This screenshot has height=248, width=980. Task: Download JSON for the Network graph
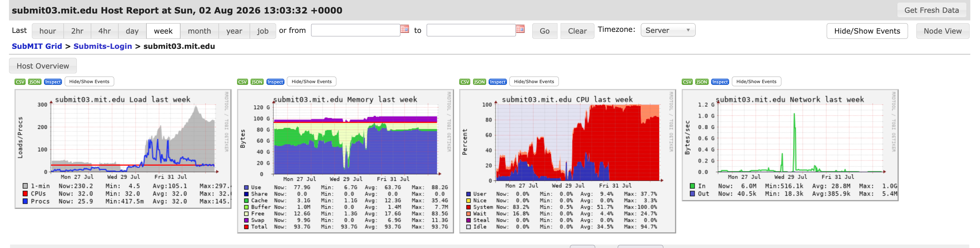702,82
